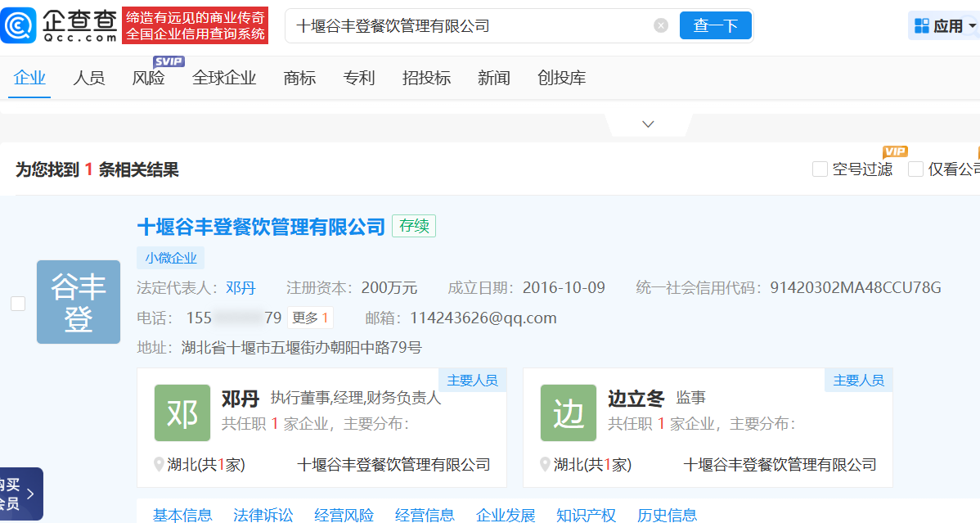Select the company result row checkbox
Image resolution: width=980 pixels, height=523 pixels.
(18, 304)
